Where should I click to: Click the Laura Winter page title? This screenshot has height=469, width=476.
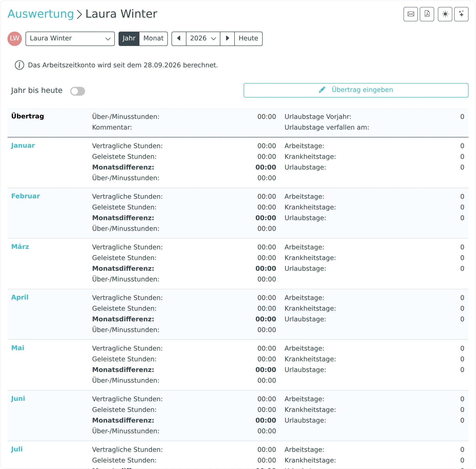click(x=121, y=14)
